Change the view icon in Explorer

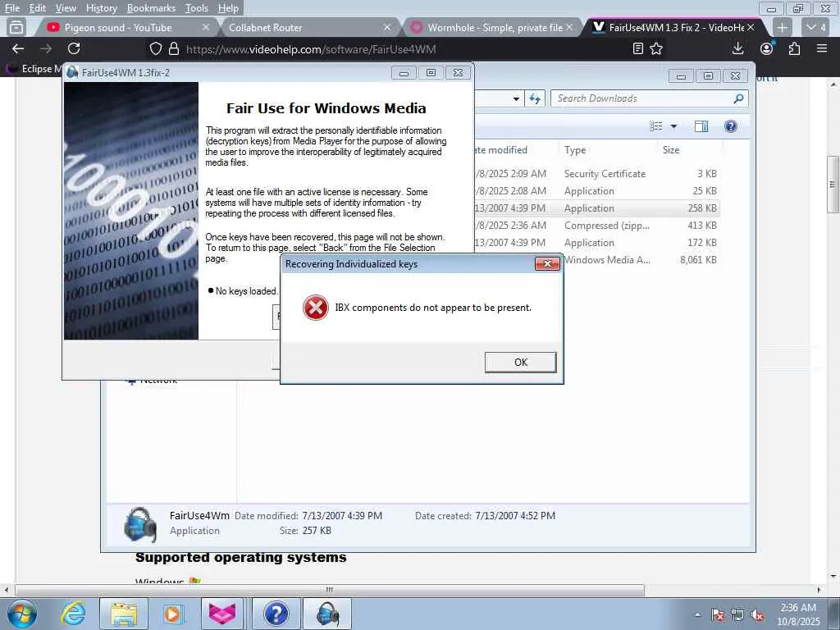655,126
